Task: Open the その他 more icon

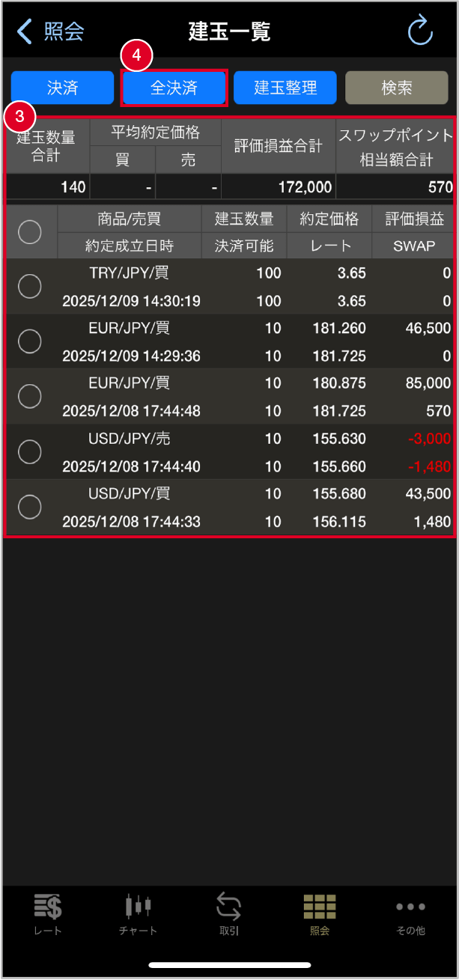Action: (x=410, y=907)
